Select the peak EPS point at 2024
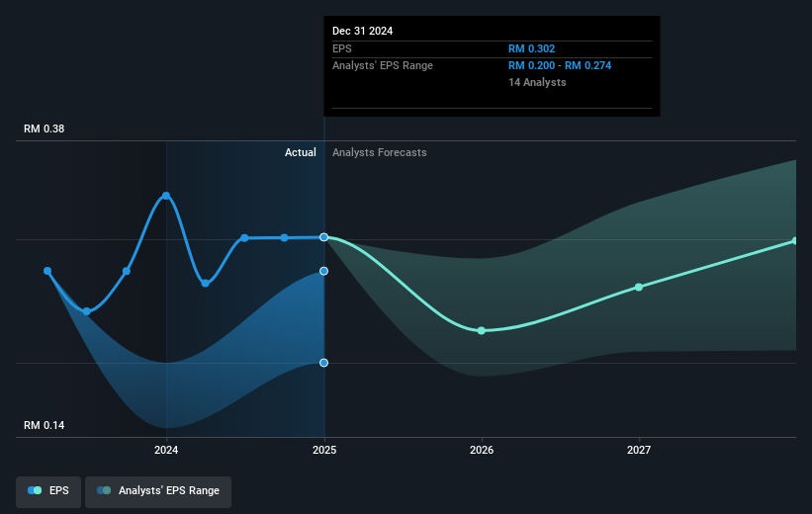812x514 pixels. [166, 196]
